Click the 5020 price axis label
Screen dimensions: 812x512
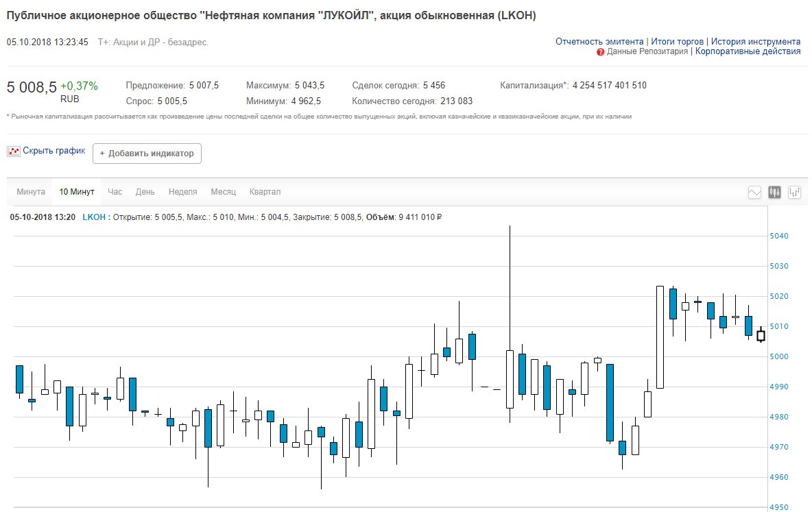[x=779, y=296]
